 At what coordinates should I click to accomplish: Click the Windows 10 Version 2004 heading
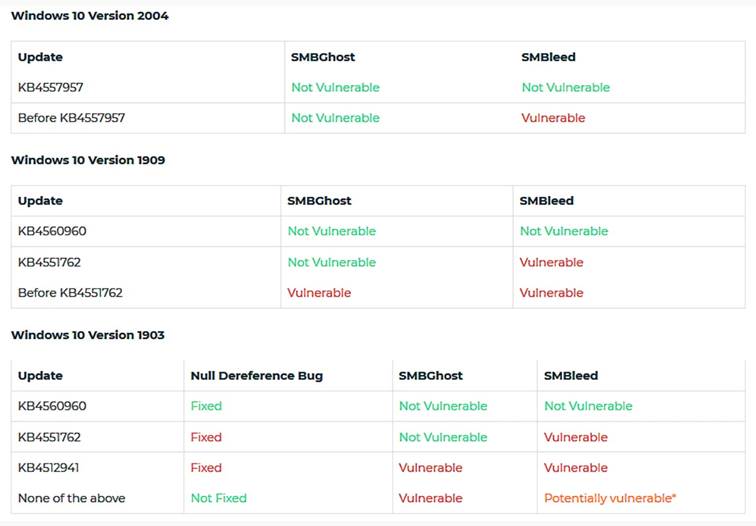point(90,16)
